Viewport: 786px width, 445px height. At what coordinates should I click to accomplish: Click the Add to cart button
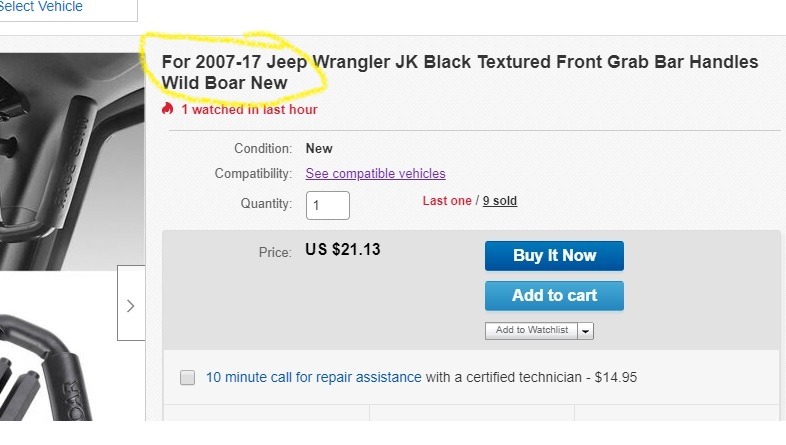(554, 296)
